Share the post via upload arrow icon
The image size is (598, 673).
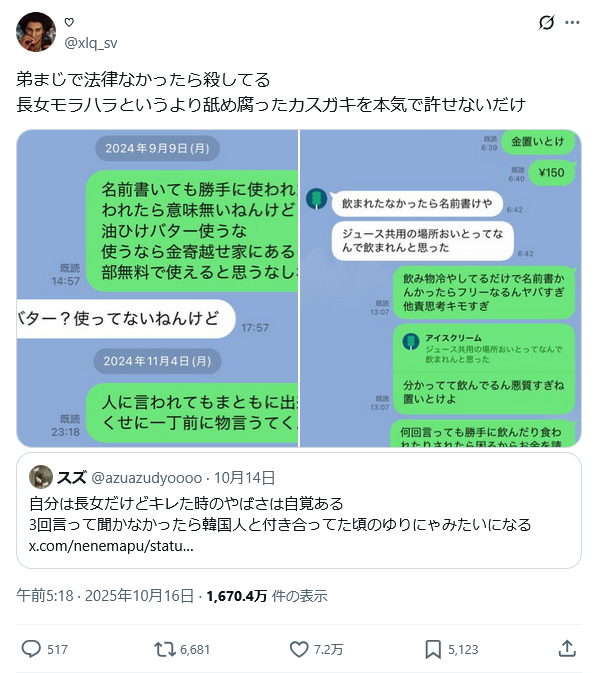click(567, 649)
